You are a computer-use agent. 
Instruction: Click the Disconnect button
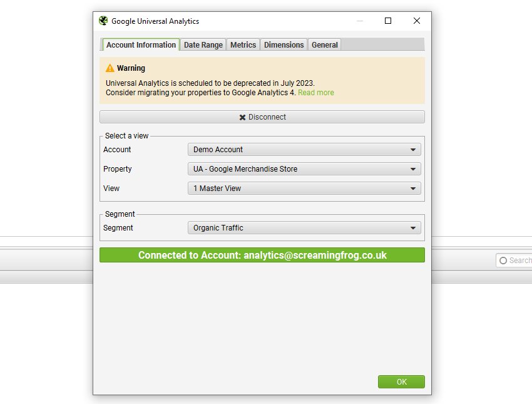point(262,117)
